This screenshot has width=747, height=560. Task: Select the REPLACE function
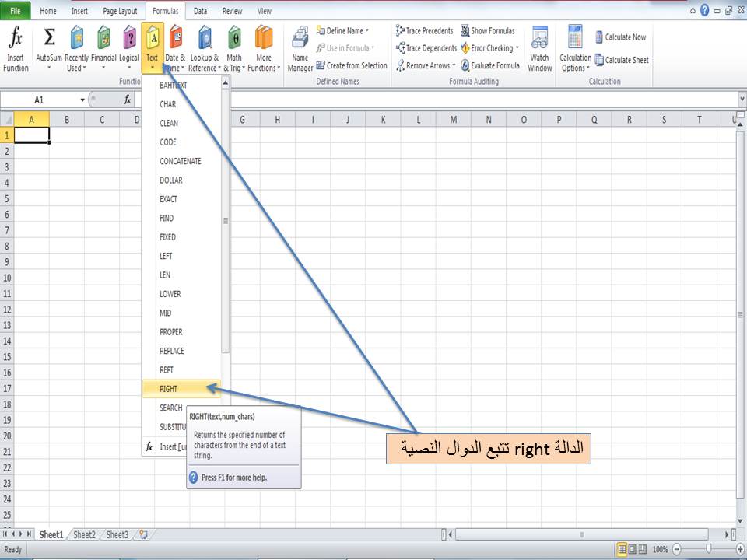tap(181, 351)
